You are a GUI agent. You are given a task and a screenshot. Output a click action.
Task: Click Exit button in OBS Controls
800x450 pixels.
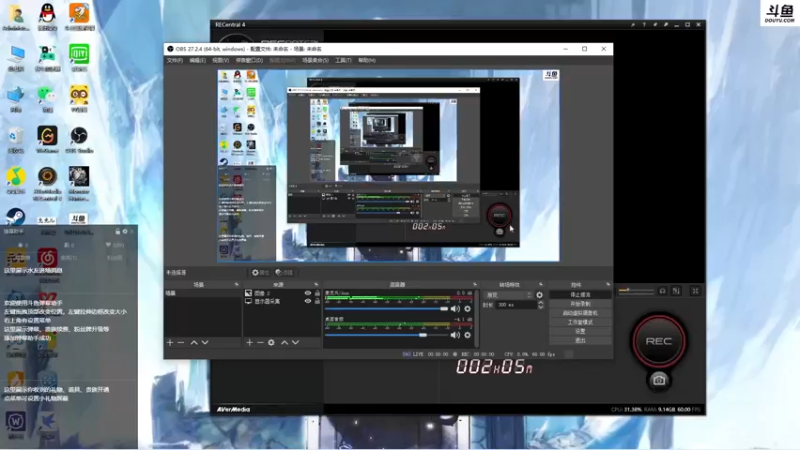click(580, 340)
